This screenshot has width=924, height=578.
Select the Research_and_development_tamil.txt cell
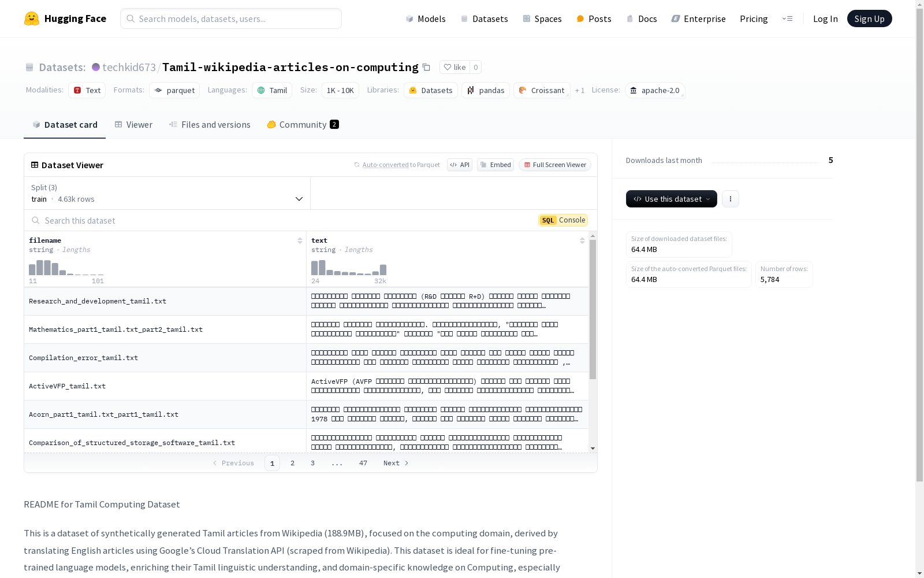165,301
